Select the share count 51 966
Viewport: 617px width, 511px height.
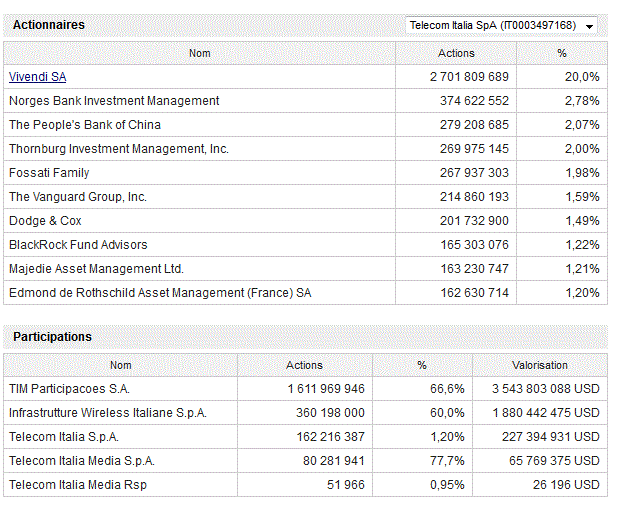point(346,485)
